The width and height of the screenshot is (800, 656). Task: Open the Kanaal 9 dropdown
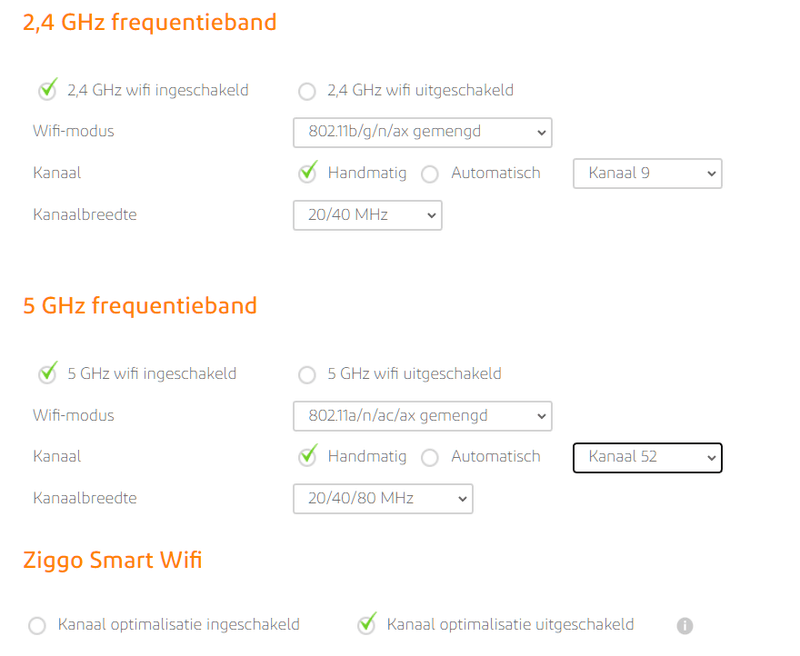pos(647,174)
